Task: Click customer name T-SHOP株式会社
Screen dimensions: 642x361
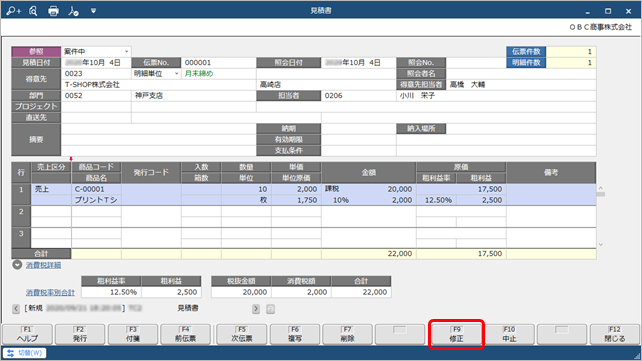Action: (x=92, y=85)
